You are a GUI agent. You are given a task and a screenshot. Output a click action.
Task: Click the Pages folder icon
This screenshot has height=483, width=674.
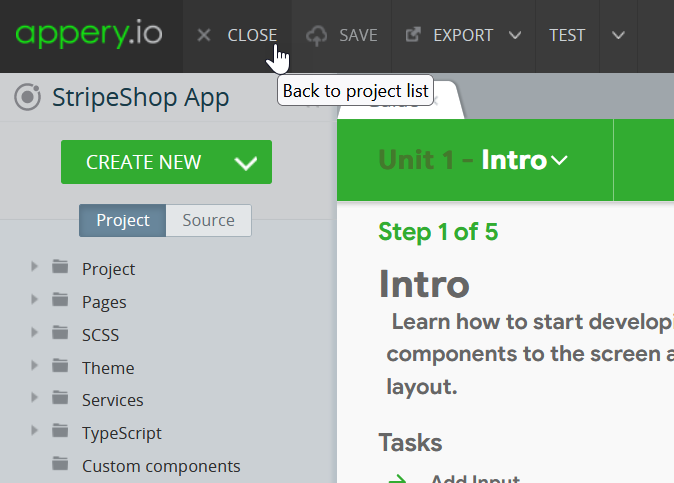click(x=60, y=300)
